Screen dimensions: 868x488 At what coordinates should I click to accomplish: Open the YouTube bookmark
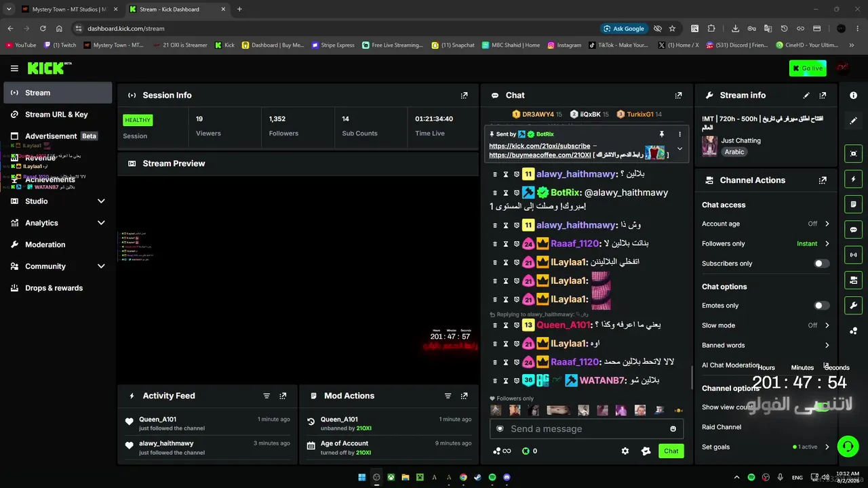pyautogui.click(x=21, y=45)
